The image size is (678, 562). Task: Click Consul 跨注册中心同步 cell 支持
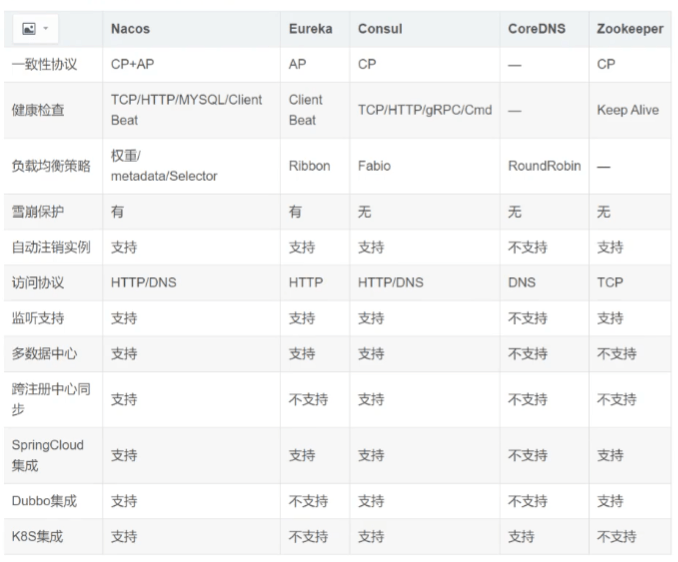(371, 399)
